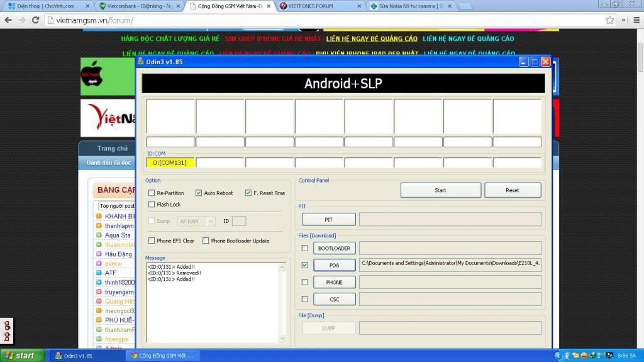Check Phone EFS Clear option
The width and height of the screenshot is (644, 362).
click(152, 240)
